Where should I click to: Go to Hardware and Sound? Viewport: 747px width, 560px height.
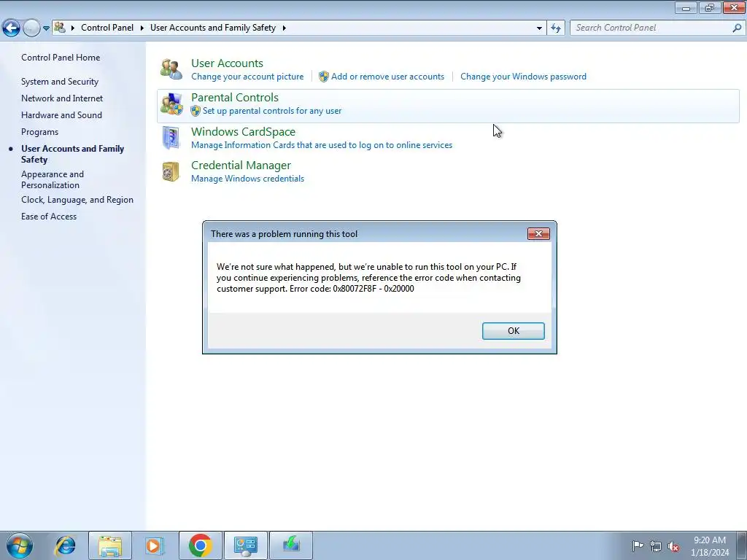(x=61, y=114)
